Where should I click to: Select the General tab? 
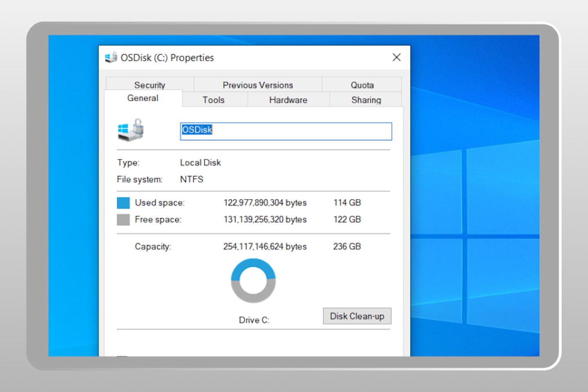(x=143, y=98)
